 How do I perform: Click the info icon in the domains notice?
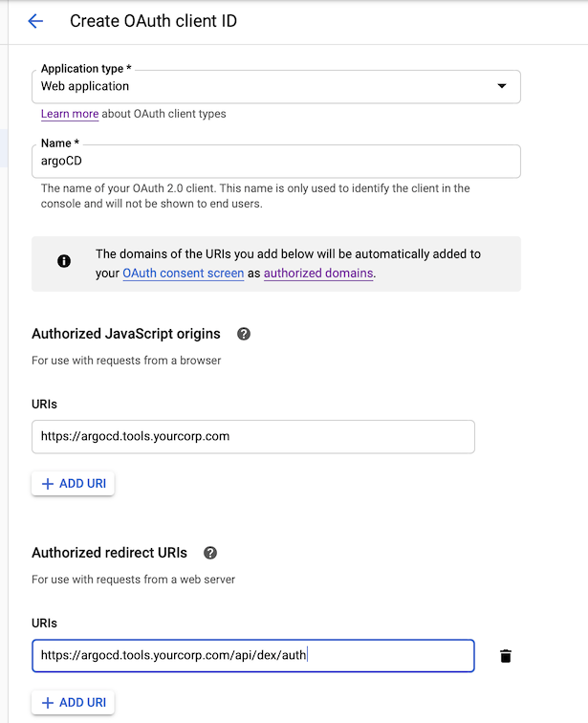[x=64, y=261]
